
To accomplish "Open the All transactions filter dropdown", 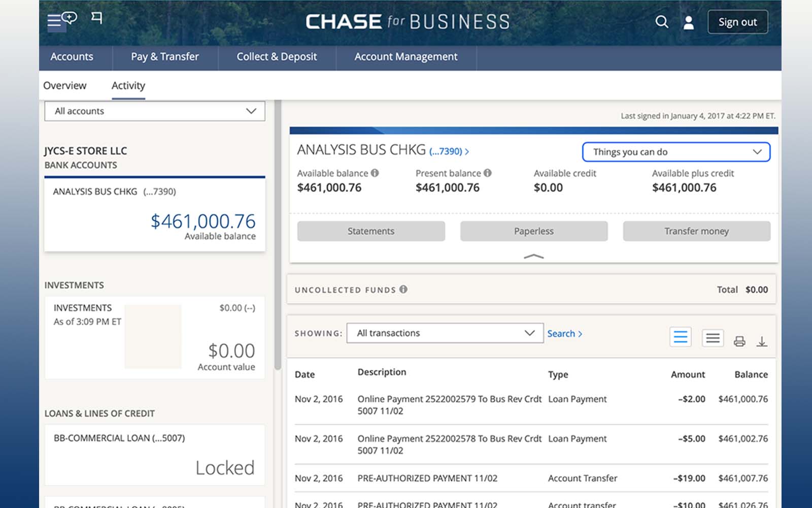I will click(x=445, y=333).
